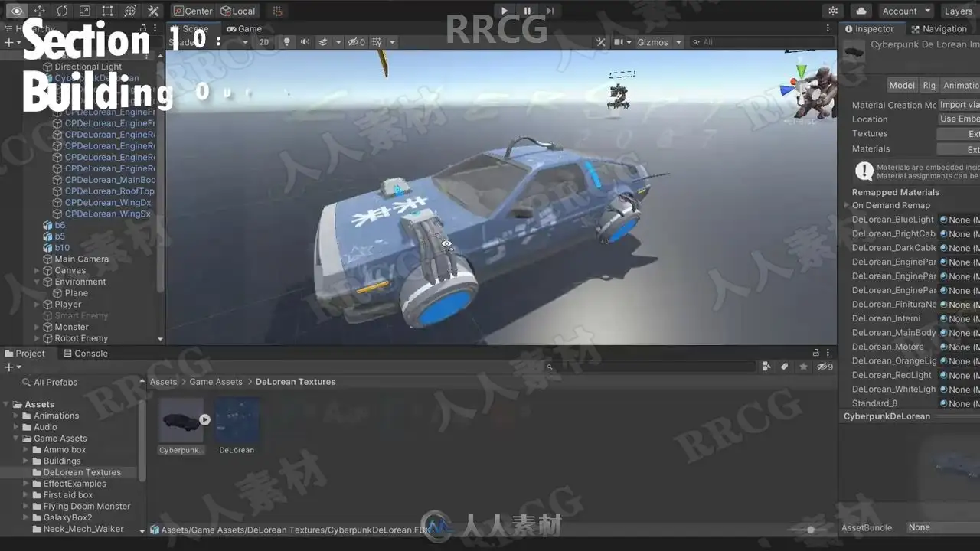Expand the Canvas object
This screenshot has width=980, height=551.
(x=37, y=270)
